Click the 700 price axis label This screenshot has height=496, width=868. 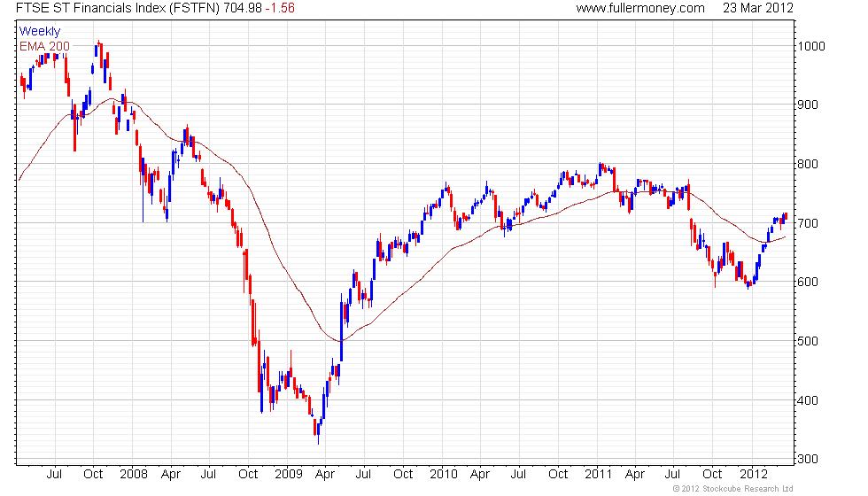coord(808,223)
